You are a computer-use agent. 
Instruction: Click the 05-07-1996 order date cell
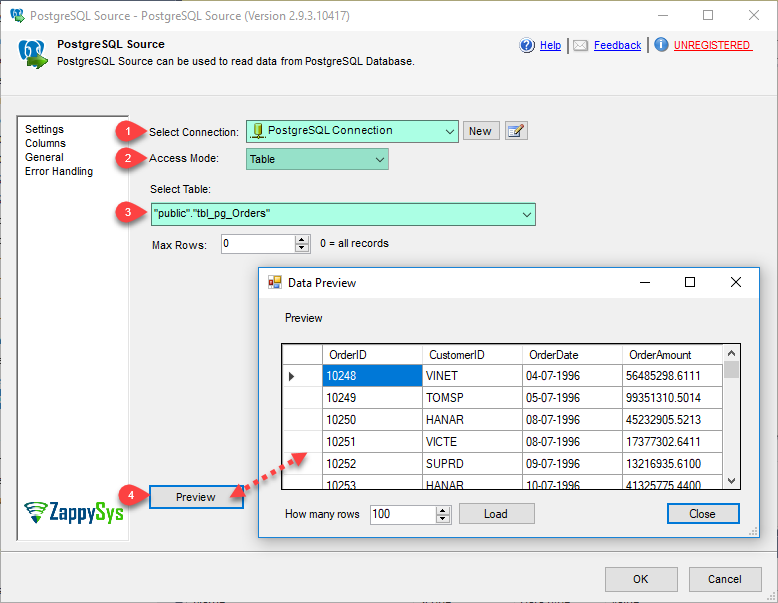tap(572, 398)
